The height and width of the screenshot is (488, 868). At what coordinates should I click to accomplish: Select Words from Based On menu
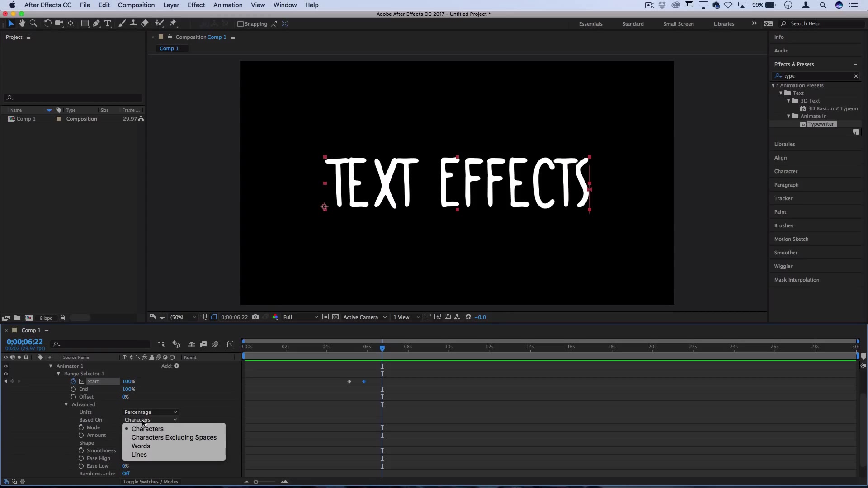[141, 446]
